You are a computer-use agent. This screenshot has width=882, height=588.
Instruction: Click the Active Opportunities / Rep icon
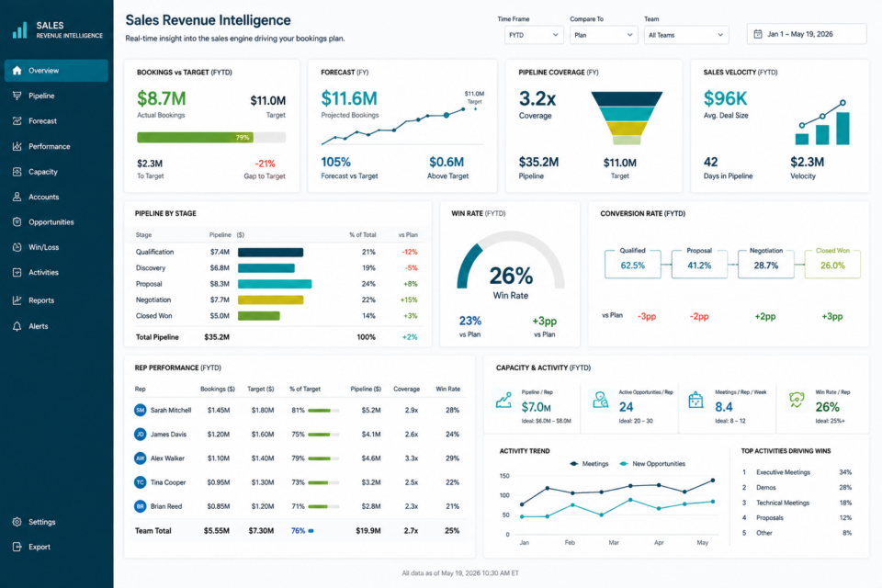pyautogui.click(x=600, y=400)
